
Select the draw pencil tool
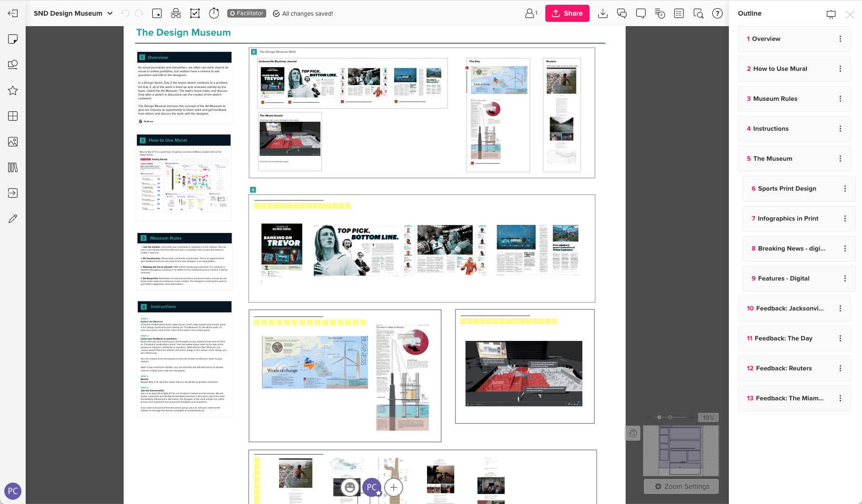point(13,219)
